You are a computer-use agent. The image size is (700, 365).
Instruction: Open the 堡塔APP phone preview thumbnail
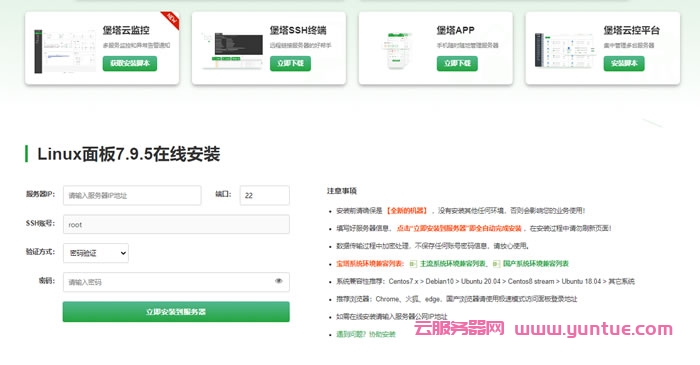(x=396, y=50)
